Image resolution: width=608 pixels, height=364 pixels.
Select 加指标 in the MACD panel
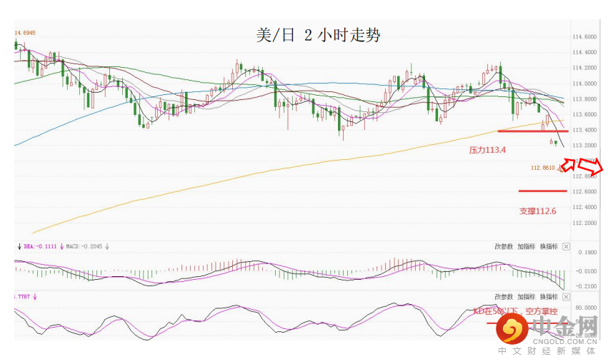(526, 246)
